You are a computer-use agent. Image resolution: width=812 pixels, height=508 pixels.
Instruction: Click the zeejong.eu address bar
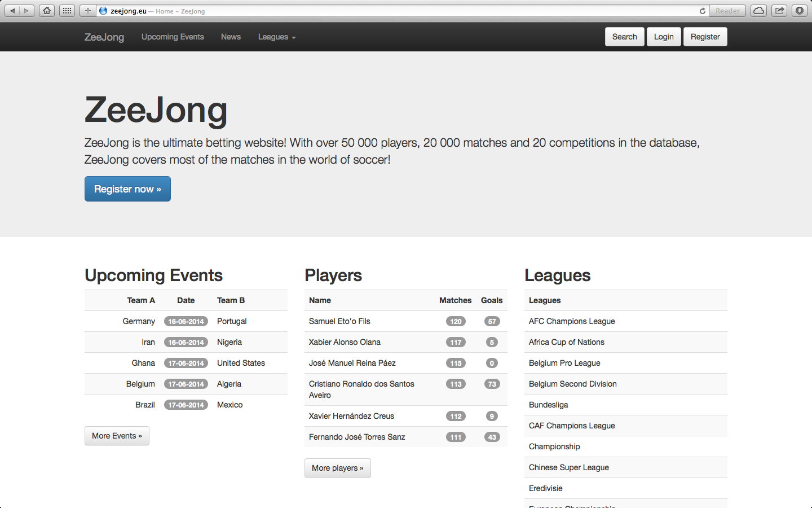[x=395, y=11]
